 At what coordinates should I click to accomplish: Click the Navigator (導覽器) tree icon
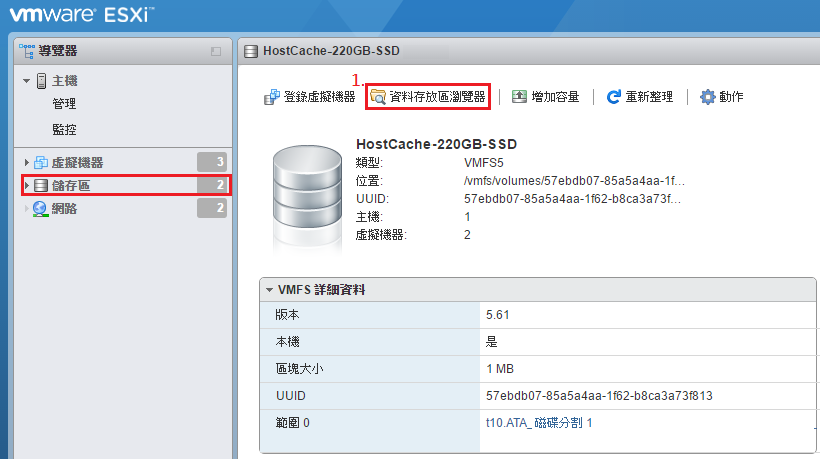coord(27,51)
